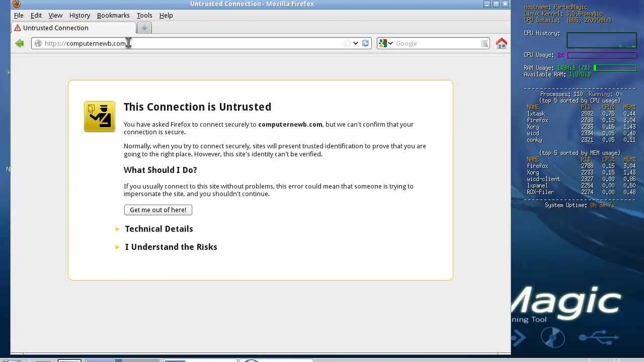Open the File menu

[x=19, y=15]
